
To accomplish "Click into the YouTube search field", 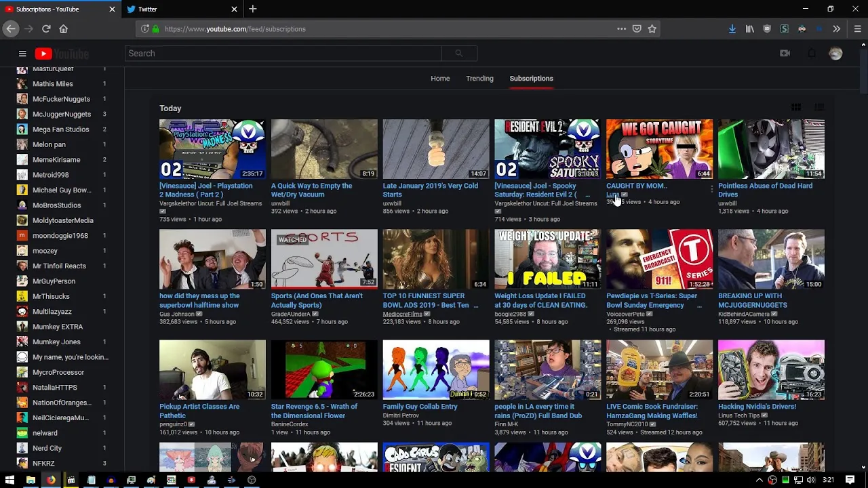I will (283, 54).
